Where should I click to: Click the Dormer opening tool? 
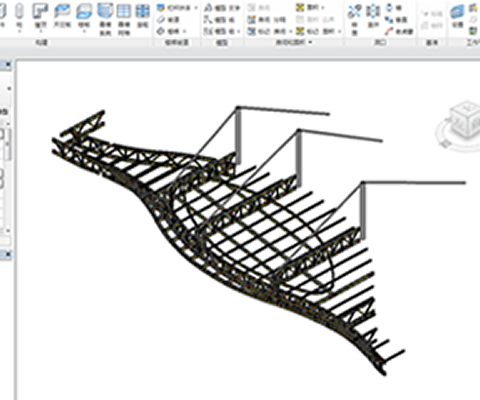pos(399,32)
